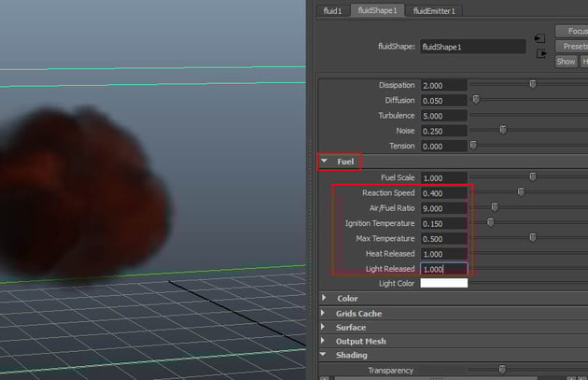588x380 pixels.
Task: Switch to the fluid1 tab
Action: [332, 10]
